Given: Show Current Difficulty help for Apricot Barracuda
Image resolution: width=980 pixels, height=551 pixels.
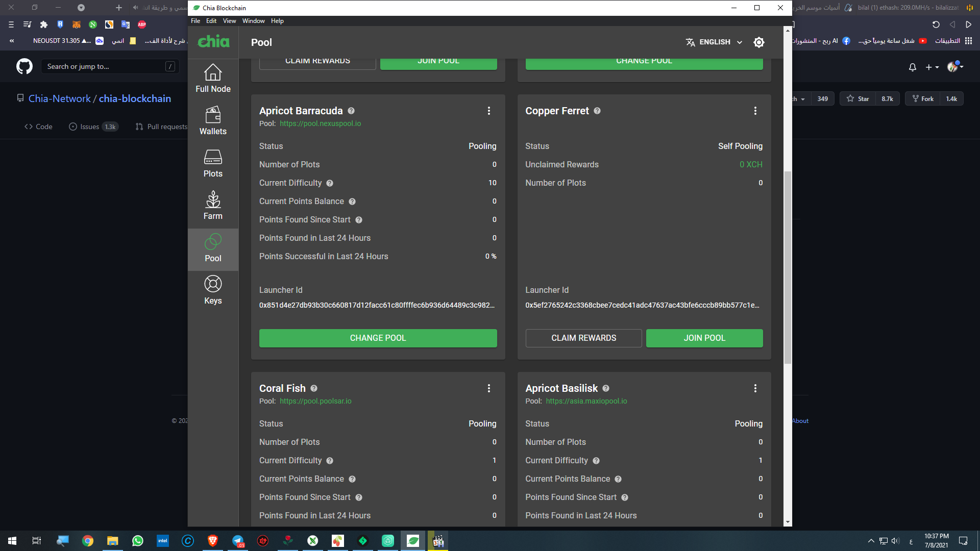Looking at the screenshot, I should (330, 183).
